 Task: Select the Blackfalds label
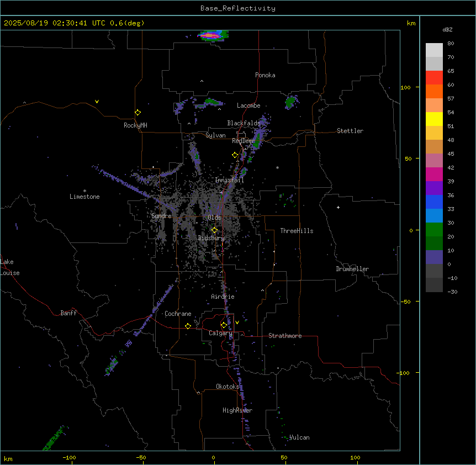pyautogui.click(x=244, y=123)
